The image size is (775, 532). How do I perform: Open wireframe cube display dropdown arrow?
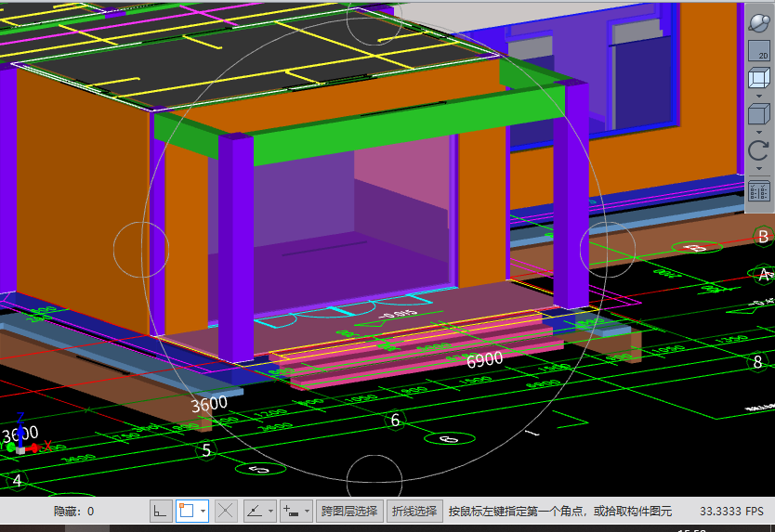(x=759, y=96)
